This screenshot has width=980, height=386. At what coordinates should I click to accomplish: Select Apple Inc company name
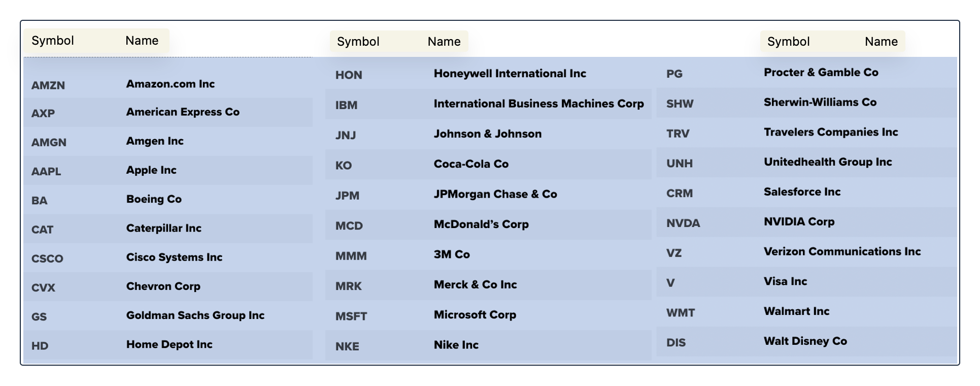tap(151, 170)
